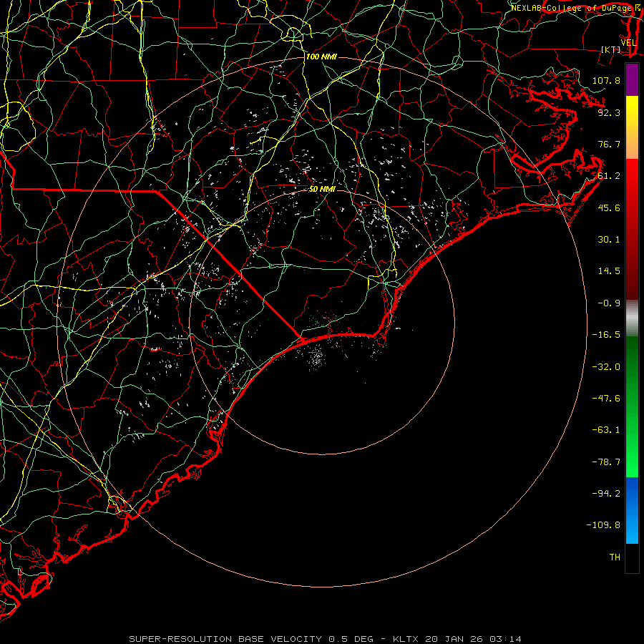Click the 50 NMI range ring label

tap(322, 190)
